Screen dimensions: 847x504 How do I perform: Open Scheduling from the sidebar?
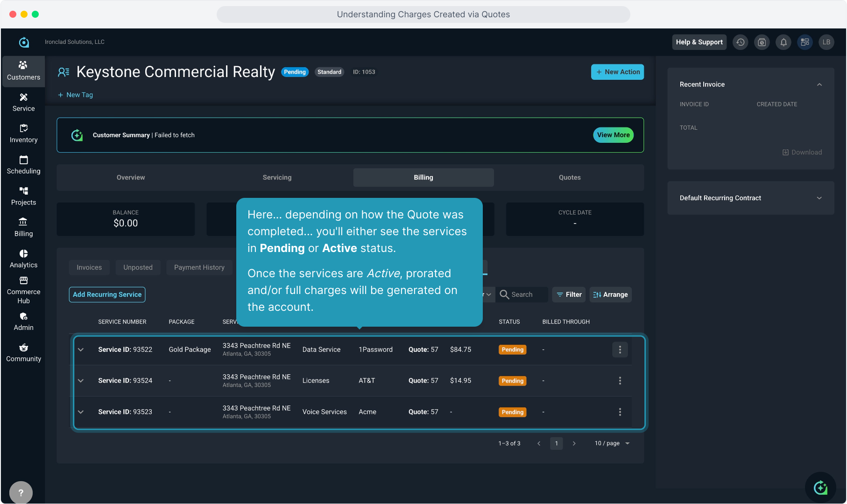tap(23, 165)
